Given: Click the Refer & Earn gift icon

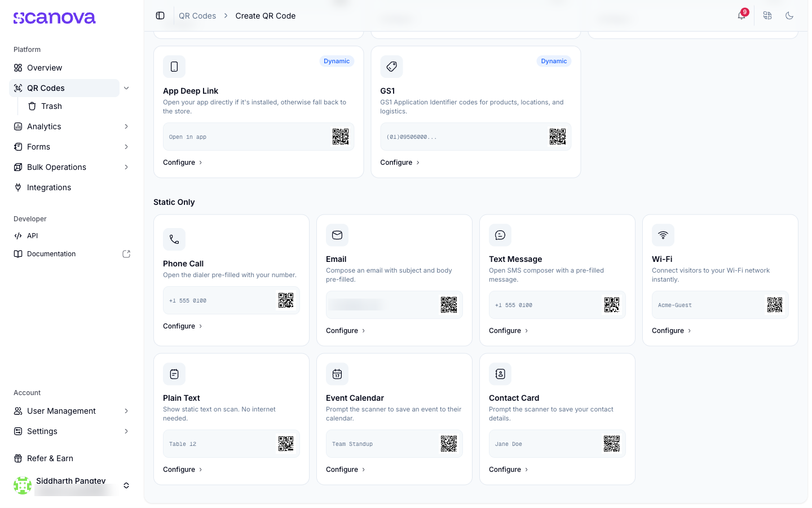Looking at the screenshot, I should (x=18, y=458).
